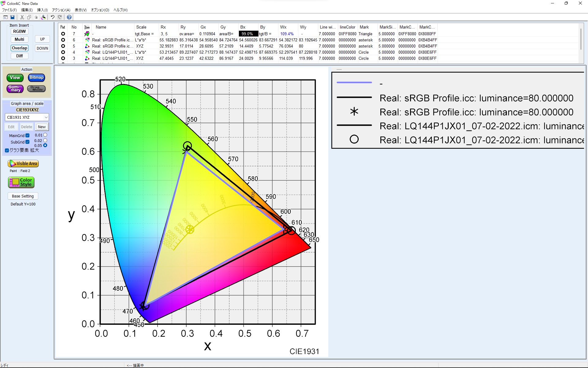Move item UP in the list
Screen dimensions: 588x368
42,39
